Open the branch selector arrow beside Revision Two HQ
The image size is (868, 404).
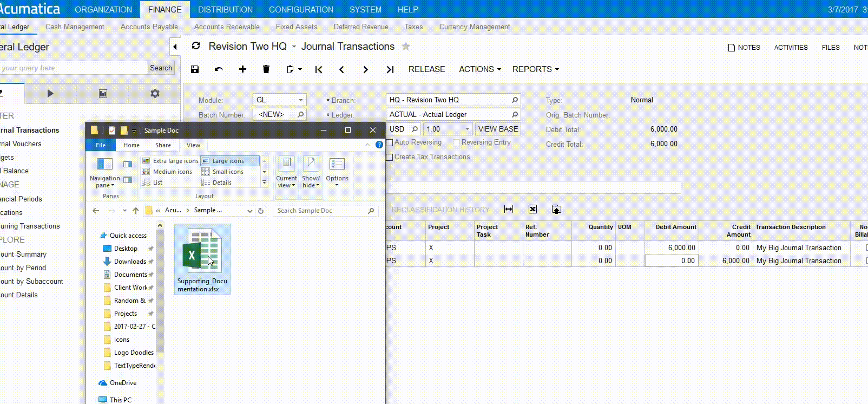click(x=294, y=47)
